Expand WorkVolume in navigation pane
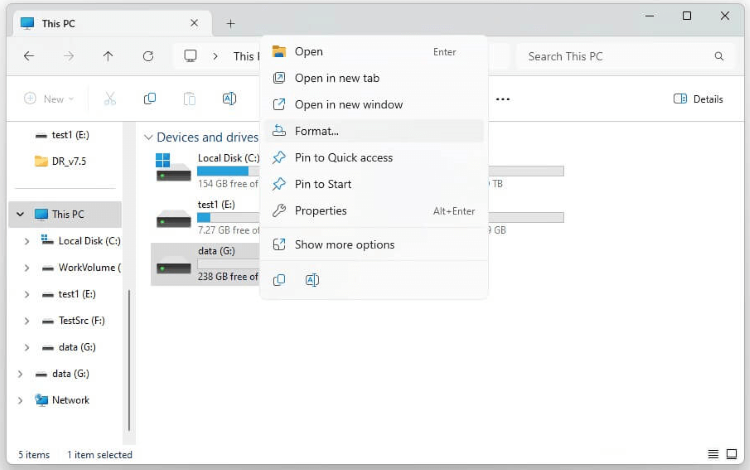750x470 pixels. [x=27, y=268]
